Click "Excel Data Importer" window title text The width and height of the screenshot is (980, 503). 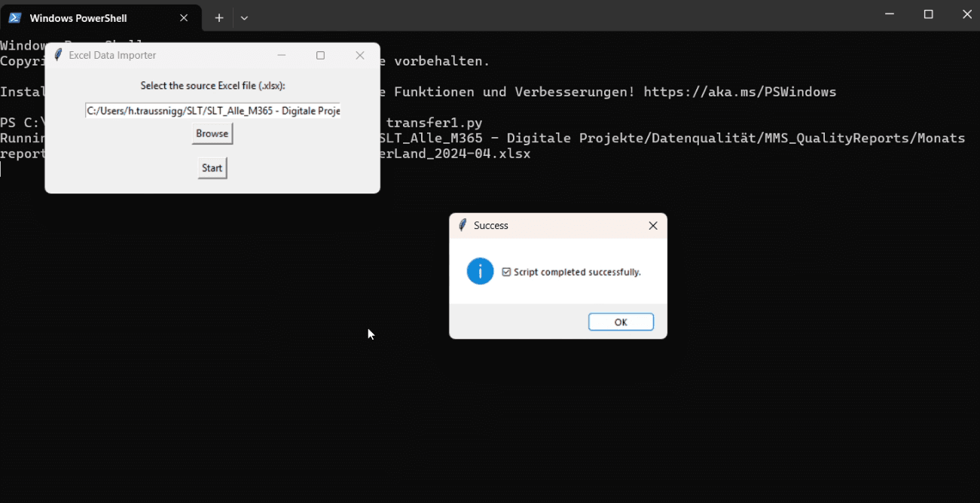click(x=112, y=55)
